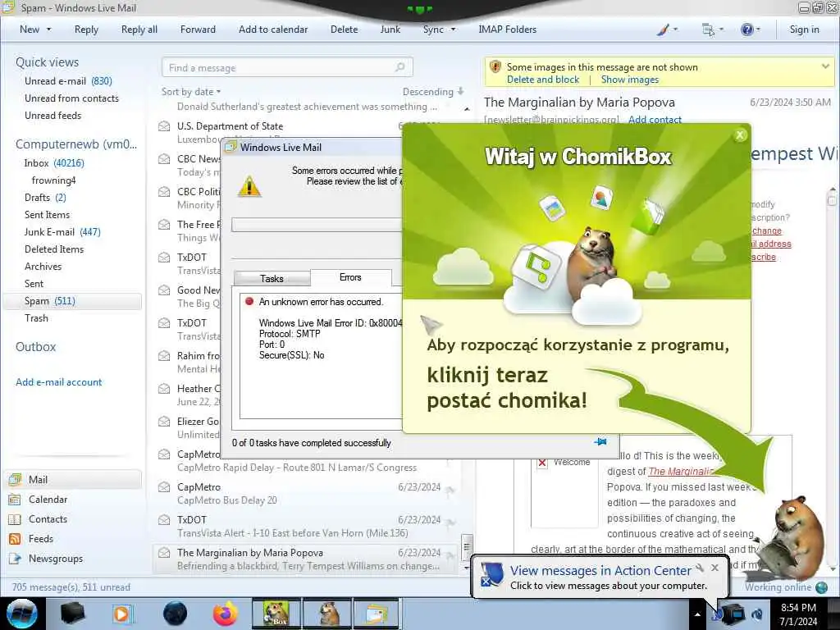Image resolution: width=840 pixels, height=630 pixels.
Task: Open the Drafts folder
Action: (x=45, y=197)
